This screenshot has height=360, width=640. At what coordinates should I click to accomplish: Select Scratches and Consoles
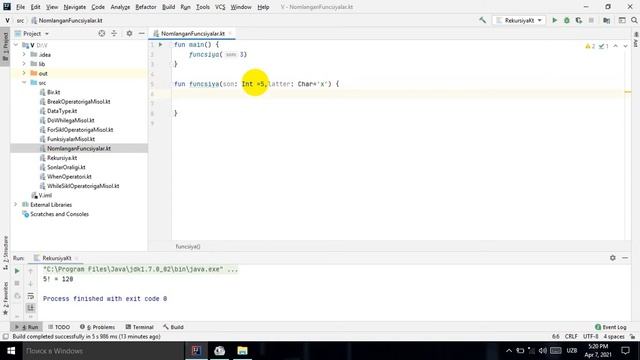pyautogui.click(x=59, y=214)
